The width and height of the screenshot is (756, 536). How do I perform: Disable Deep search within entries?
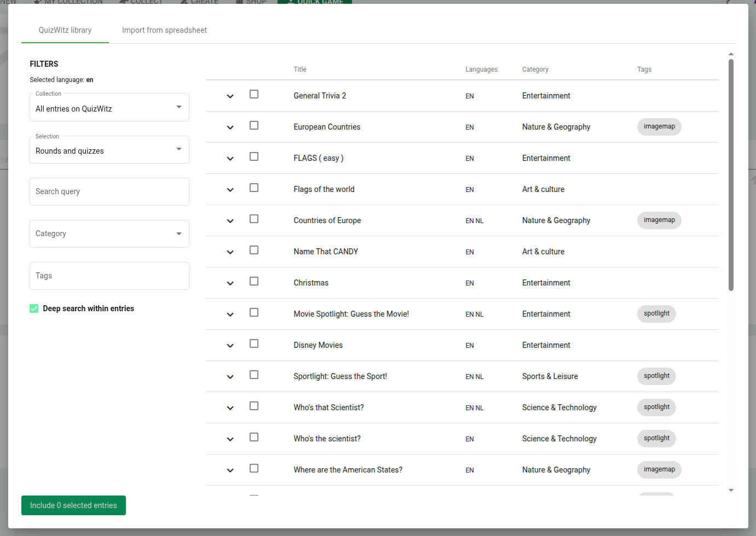tap(34, 308)
